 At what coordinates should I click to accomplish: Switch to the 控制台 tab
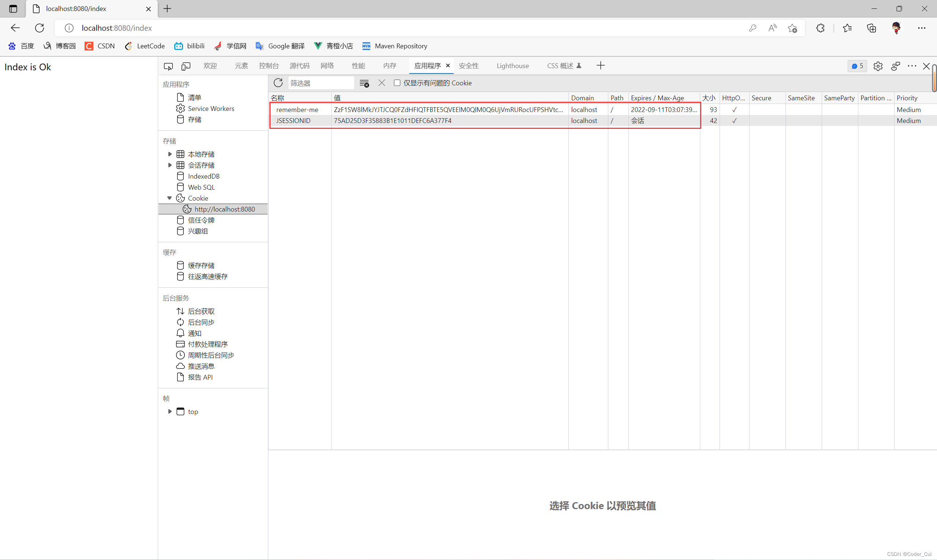pyautogui.click(x=269, y=66)
